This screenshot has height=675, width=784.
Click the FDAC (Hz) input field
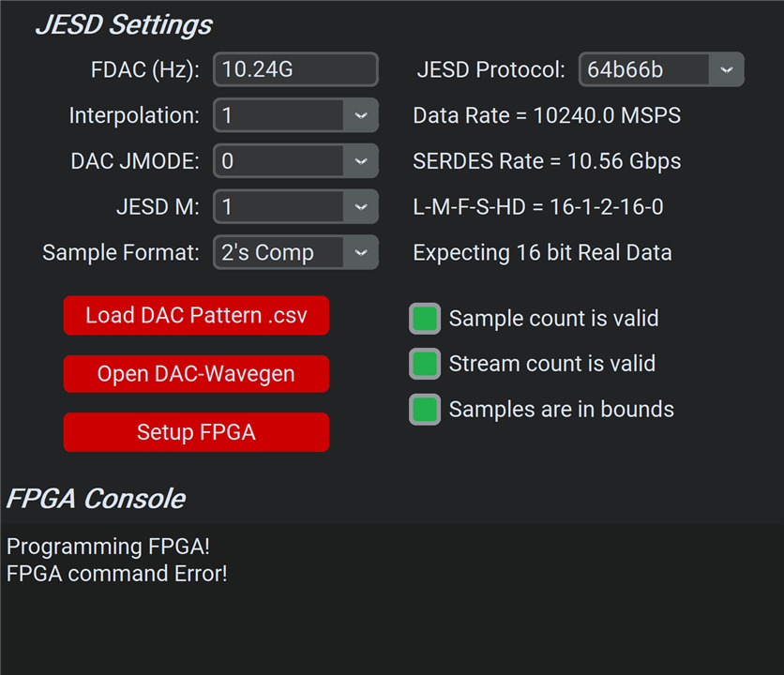294,70
